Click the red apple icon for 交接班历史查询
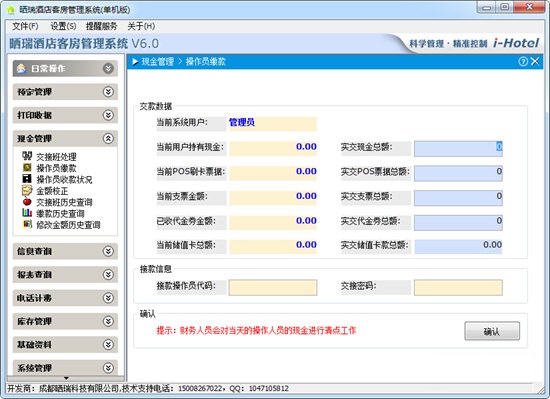550x399 pixels. [27, 202]
